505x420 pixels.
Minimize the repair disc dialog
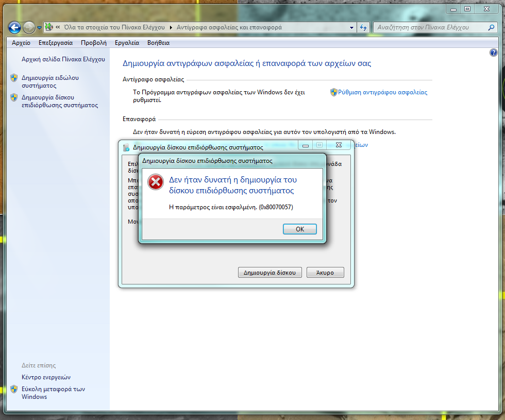coord(305,145)
